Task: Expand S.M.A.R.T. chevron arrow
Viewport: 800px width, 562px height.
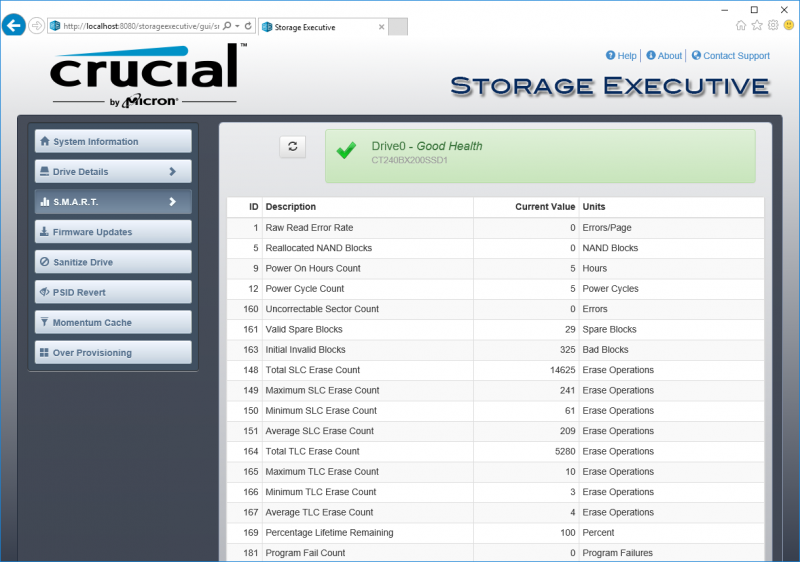Action: 172,201
